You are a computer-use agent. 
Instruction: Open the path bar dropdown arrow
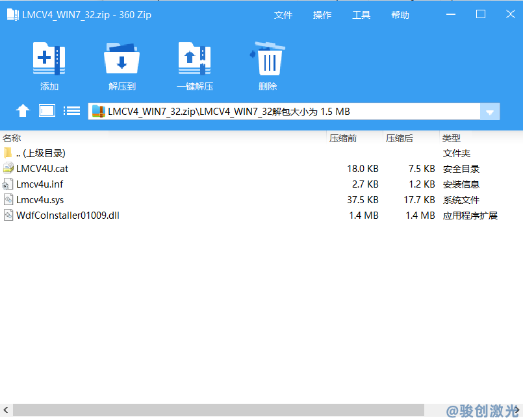pyautogui.click(x=490, y=112)
